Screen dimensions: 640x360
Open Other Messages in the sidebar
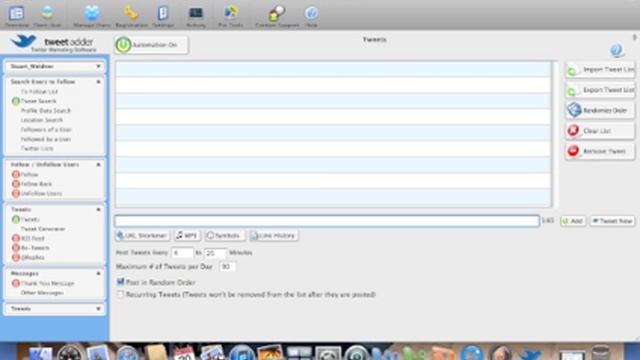point(42,293)
